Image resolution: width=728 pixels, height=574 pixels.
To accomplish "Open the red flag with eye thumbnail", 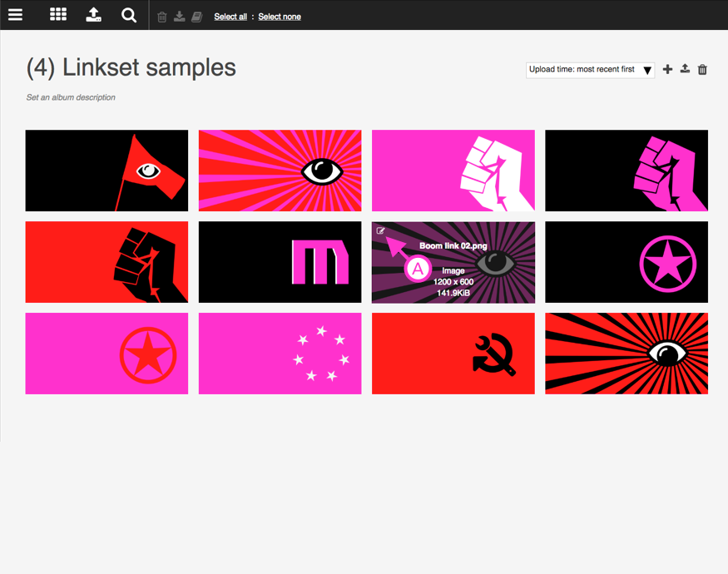I will [106, 171].
